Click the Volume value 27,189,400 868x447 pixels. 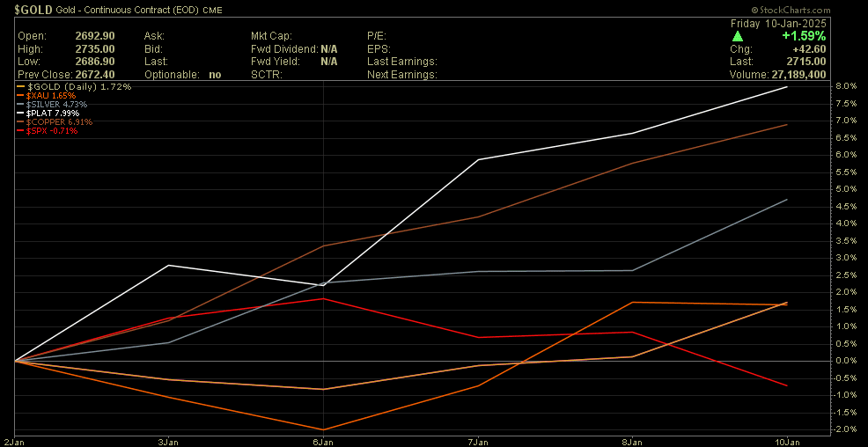pos(800,75)
